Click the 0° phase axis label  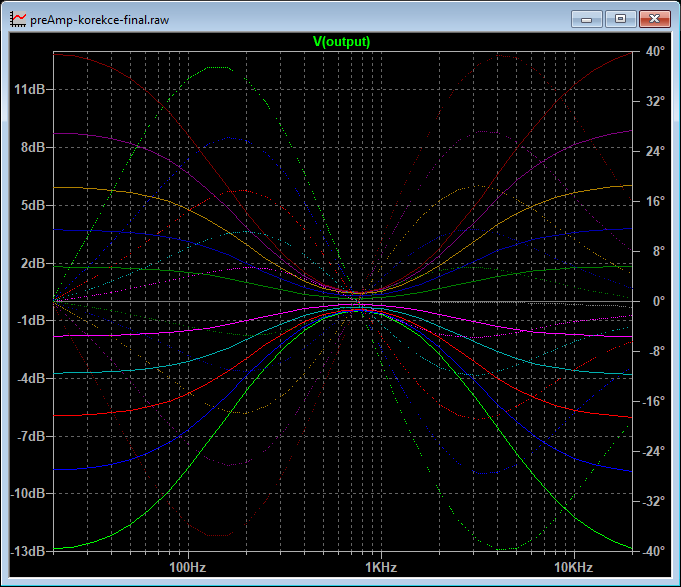tap(659, 301)
